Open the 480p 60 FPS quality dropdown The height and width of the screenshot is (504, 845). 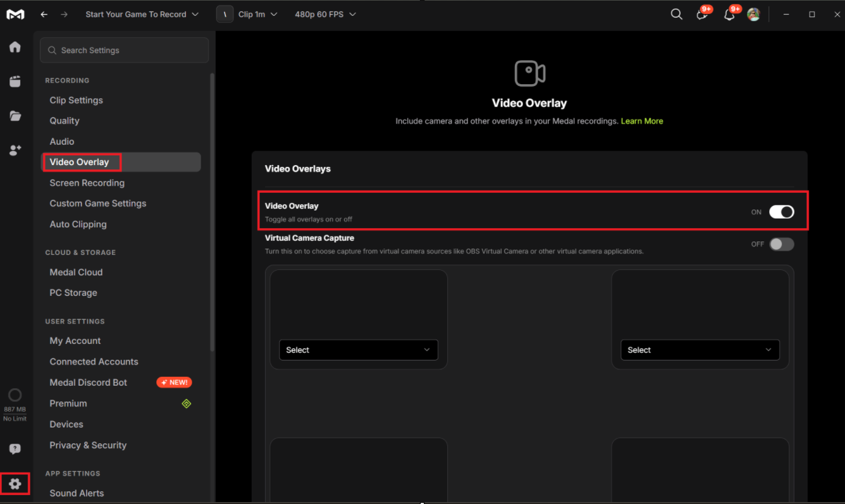pos(325,14)
